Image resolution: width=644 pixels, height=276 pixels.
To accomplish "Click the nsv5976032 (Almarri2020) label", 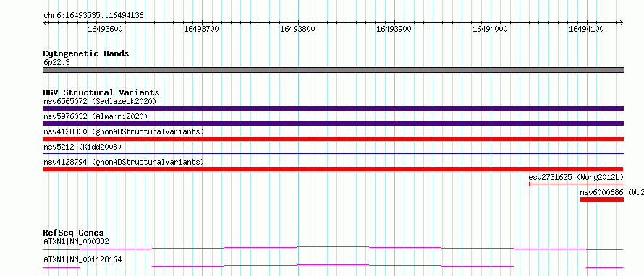I will pos(96,116).
